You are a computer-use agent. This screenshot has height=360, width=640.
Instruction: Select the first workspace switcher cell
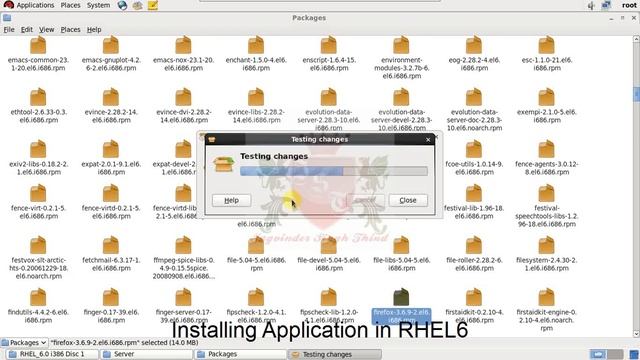coord(598,354)
